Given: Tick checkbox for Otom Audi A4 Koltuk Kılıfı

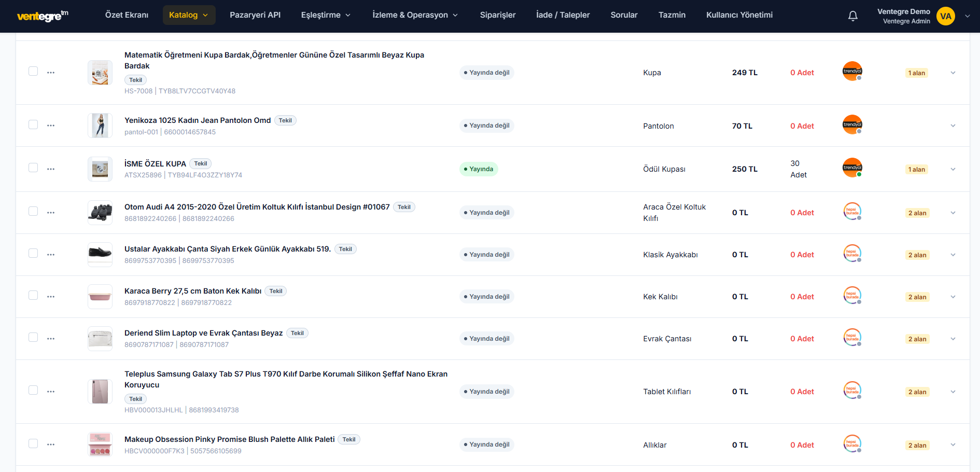Looking at the screenshot, I should (x=33, y=211).
